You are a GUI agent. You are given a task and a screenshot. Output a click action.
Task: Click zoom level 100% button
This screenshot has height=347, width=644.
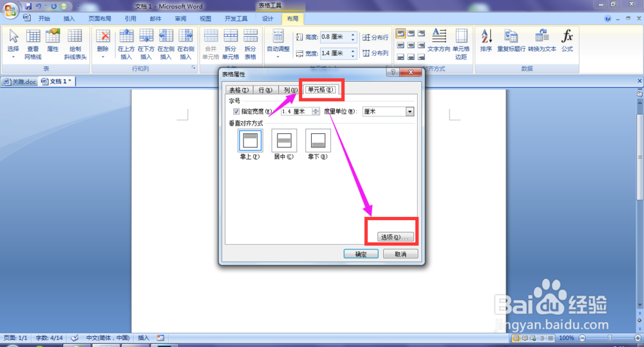coord(566,338)
